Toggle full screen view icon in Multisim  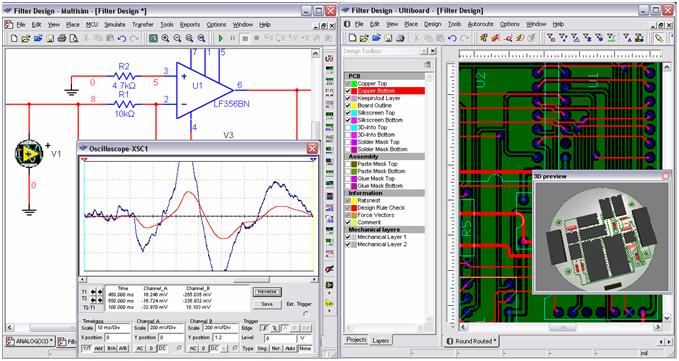click(x=153, y=39)
